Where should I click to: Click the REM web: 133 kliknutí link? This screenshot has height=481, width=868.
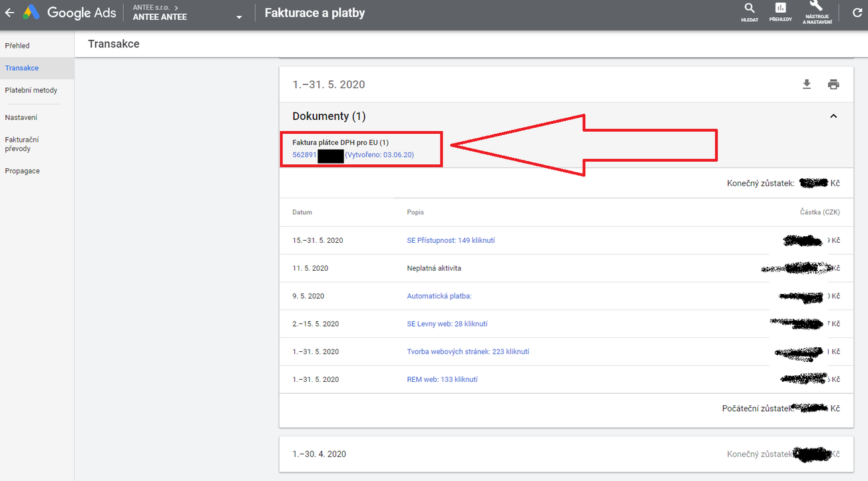pos(442,380)
